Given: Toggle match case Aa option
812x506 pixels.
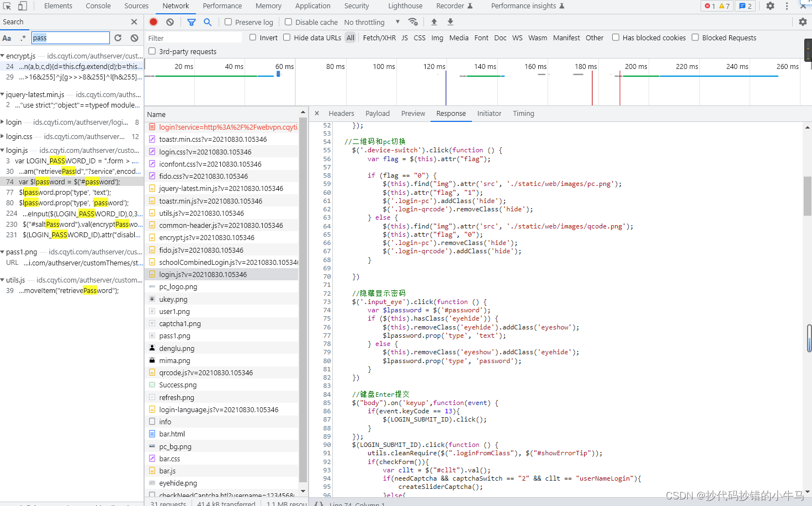Looking at the screenshot, I should (7, 38).
